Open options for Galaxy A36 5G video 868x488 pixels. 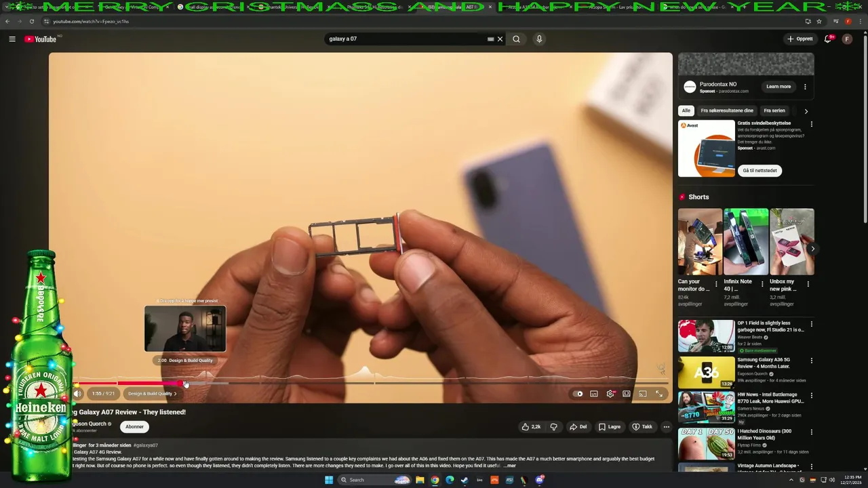tap(811, 361)
